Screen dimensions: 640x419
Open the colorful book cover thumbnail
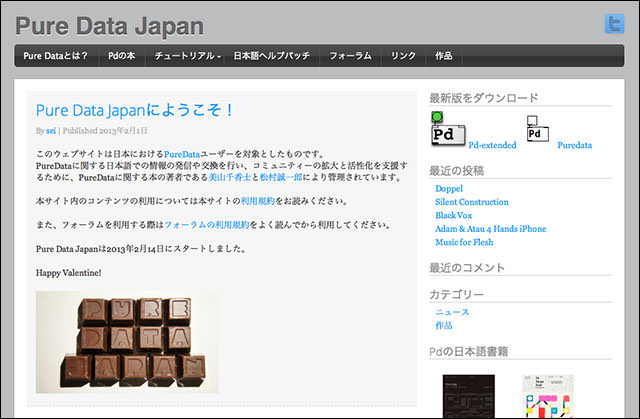(x=548, y=396)
